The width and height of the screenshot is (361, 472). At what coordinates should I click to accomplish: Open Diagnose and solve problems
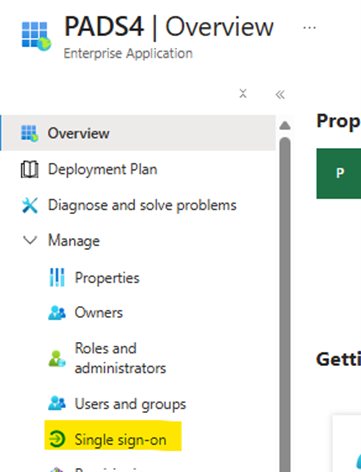coord(142,205)
